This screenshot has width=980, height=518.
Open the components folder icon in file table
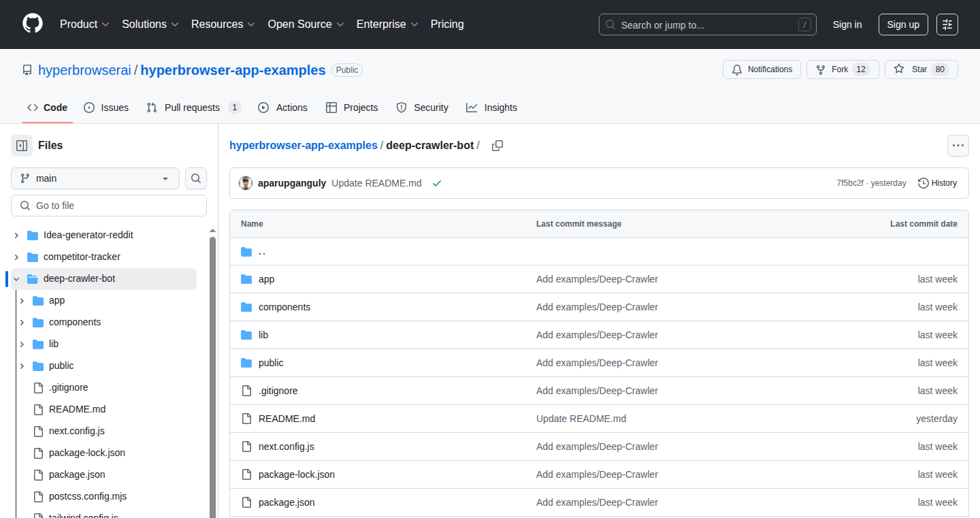[x=246, y=307]
